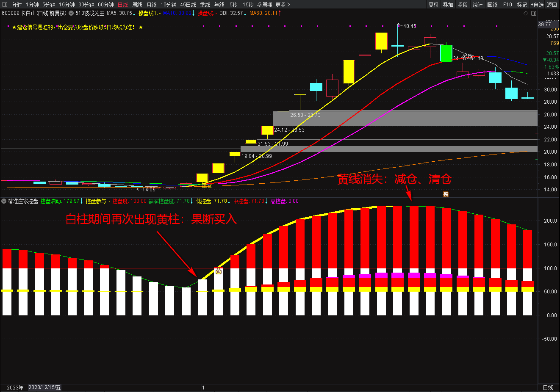This screenshot has height=392, width=560.
Task: Select the 1分钟 period
Action: point(32,5)
